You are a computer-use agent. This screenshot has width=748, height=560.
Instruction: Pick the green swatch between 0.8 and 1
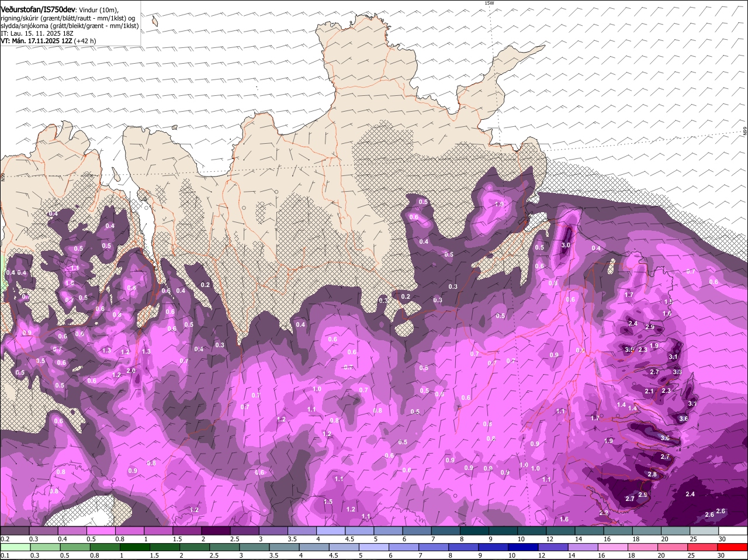pyautogui.click(x=105, y=547)
